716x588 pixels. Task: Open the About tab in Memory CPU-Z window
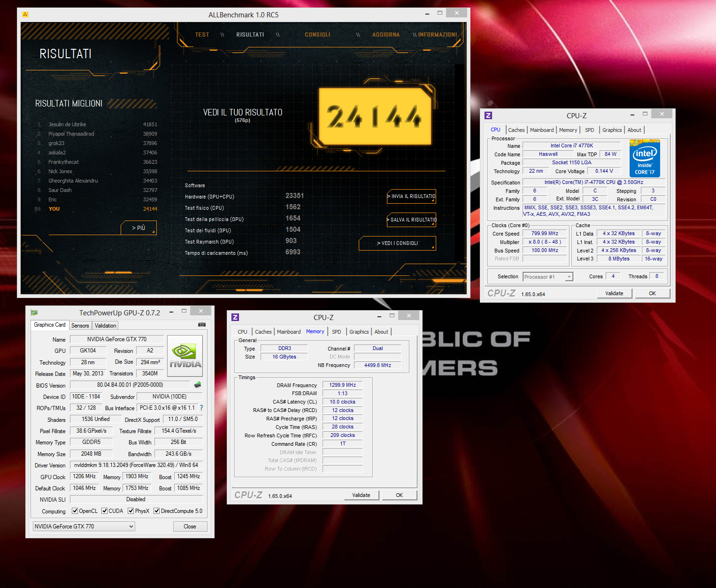[x=381, y=332]
